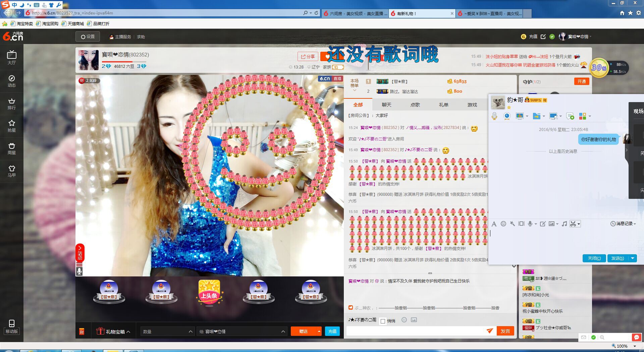The height and width of the screenshot is (352, 644).
Task: Send a QQ window shake
Action: (521, 224)
